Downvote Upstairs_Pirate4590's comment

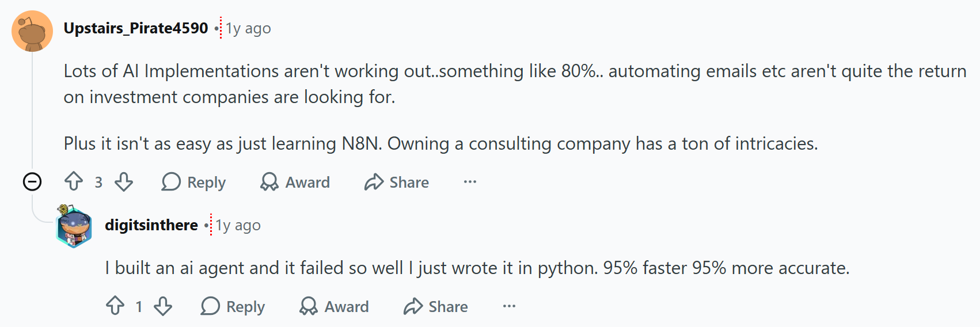[x=124, y=182]
